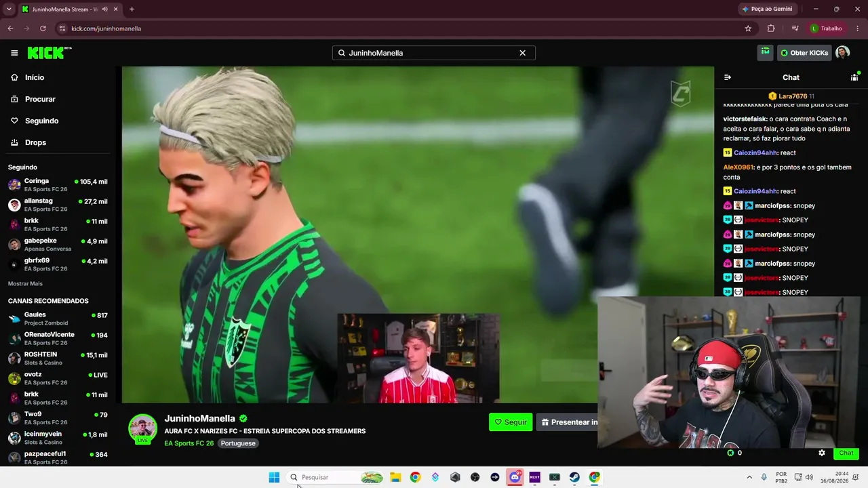Click the Presentear gift button
868x488 pixels.
567,422
